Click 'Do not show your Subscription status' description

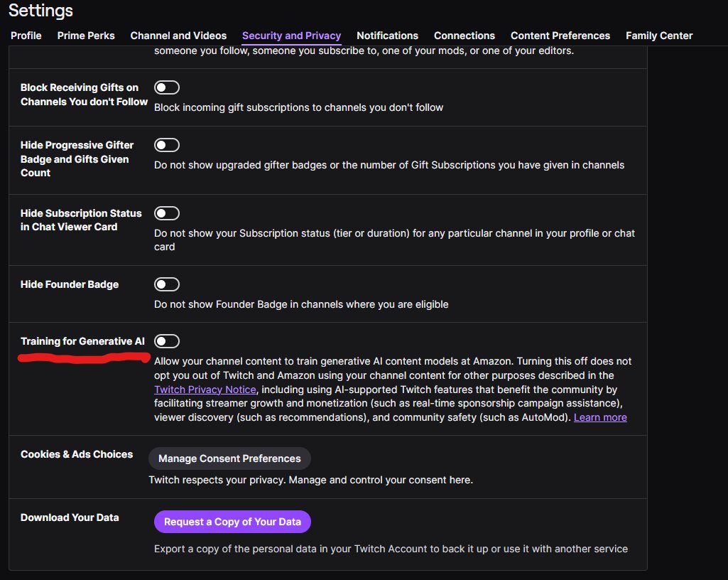[x=394, y=240]
